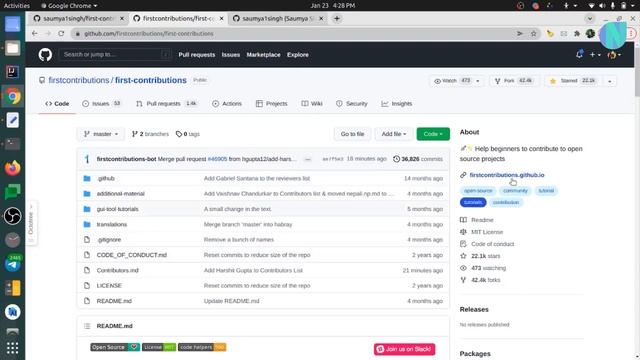Open the Insights tab

coord(397,104)
